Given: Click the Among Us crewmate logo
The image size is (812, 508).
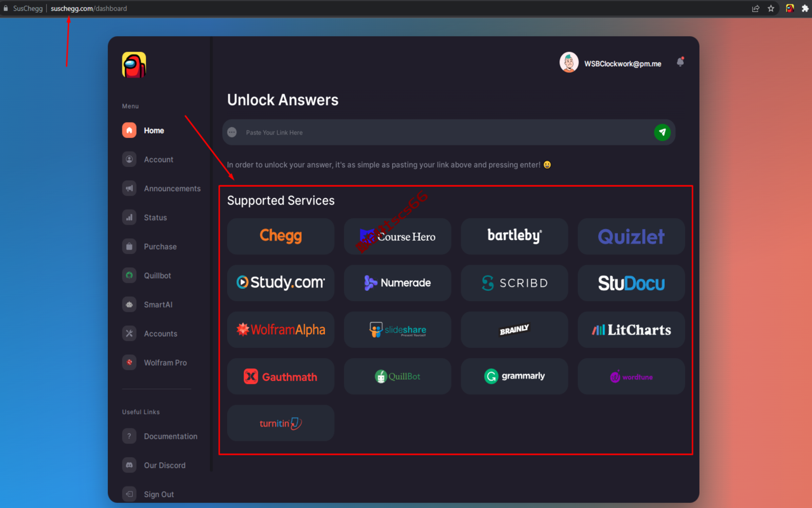Looking at the screenshot, I should pos(134,65).
